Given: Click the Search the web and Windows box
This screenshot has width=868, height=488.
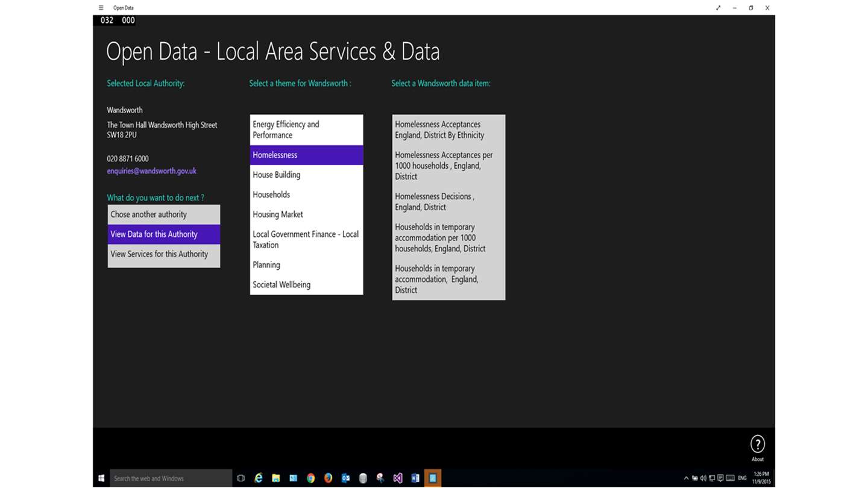Looking at the screenshot, I should [171, 478].
